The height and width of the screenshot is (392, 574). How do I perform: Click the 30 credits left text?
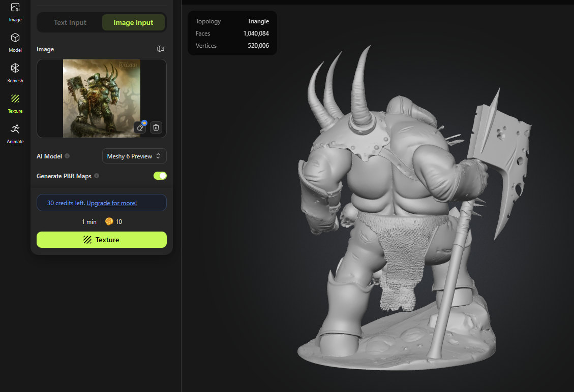coord(66,203)
